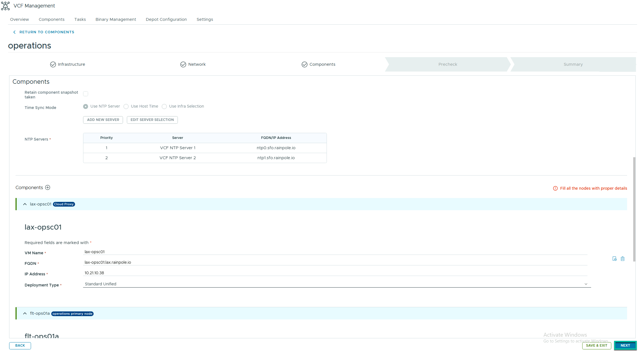Select Use Host Time radio option

coord(126,106)
